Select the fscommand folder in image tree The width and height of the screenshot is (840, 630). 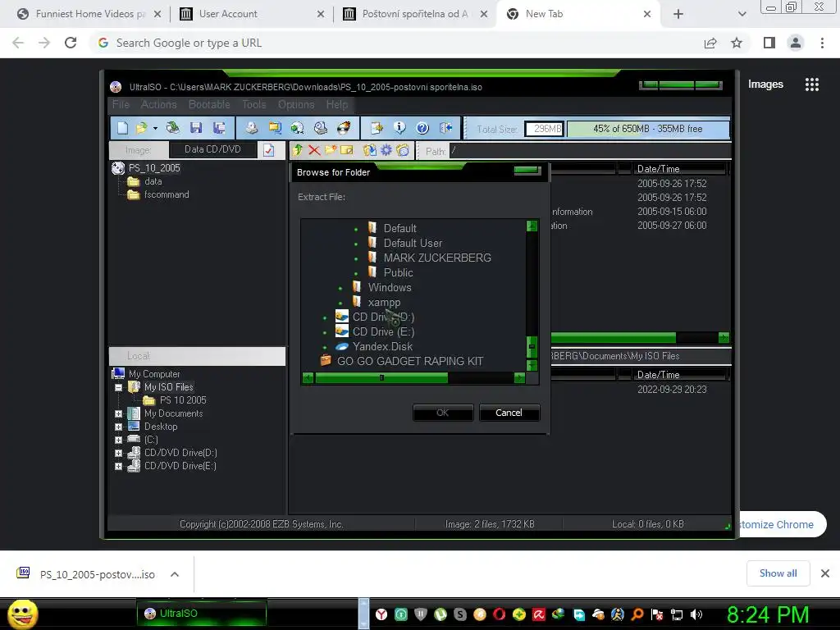(167, 194)
